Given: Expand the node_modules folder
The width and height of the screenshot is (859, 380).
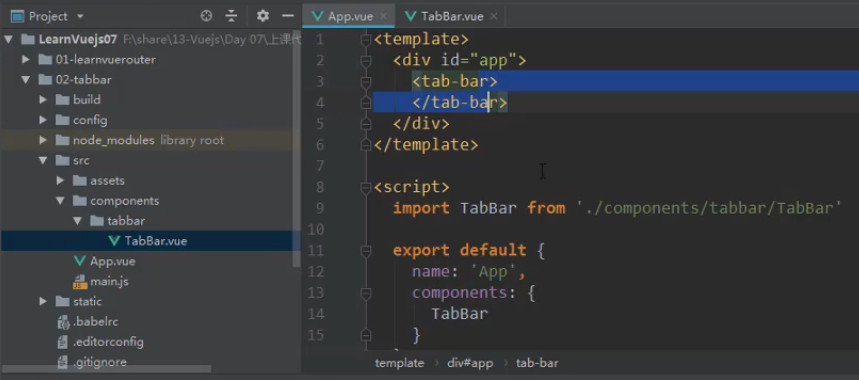Looking at the screenshot, I should tap(43, 140).
